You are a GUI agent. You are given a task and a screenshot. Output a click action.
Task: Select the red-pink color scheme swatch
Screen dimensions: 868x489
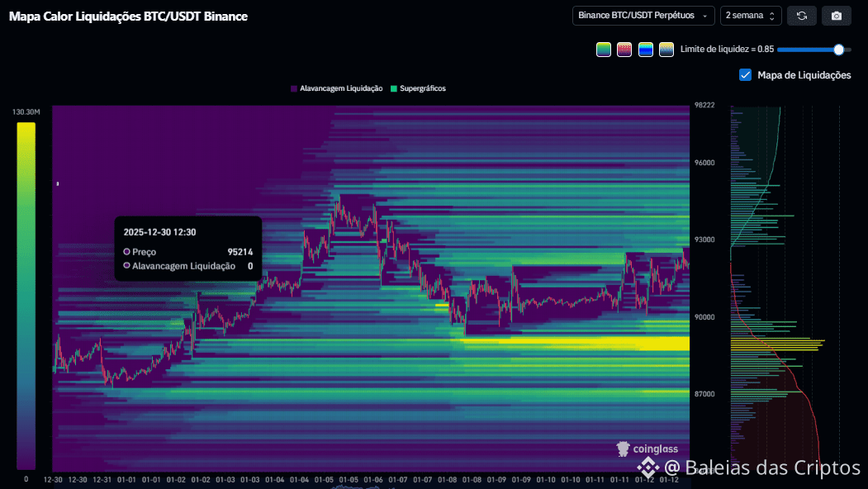point(624,50)
